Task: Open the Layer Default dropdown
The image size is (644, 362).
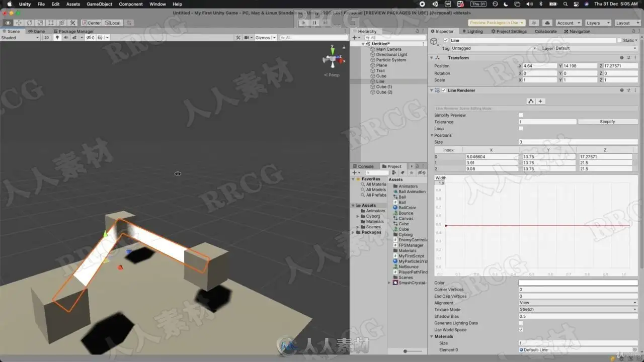Action: 596,48
